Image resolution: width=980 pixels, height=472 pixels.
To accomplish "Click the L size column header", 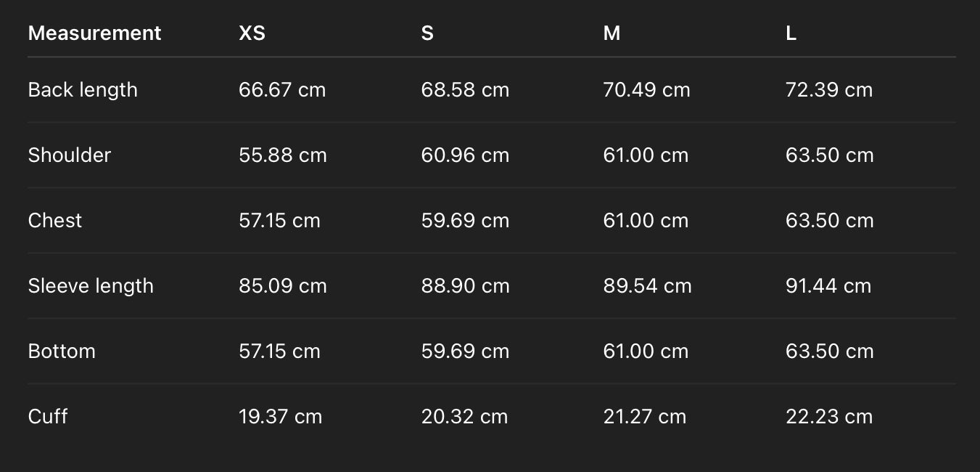I will pos(791,33).
